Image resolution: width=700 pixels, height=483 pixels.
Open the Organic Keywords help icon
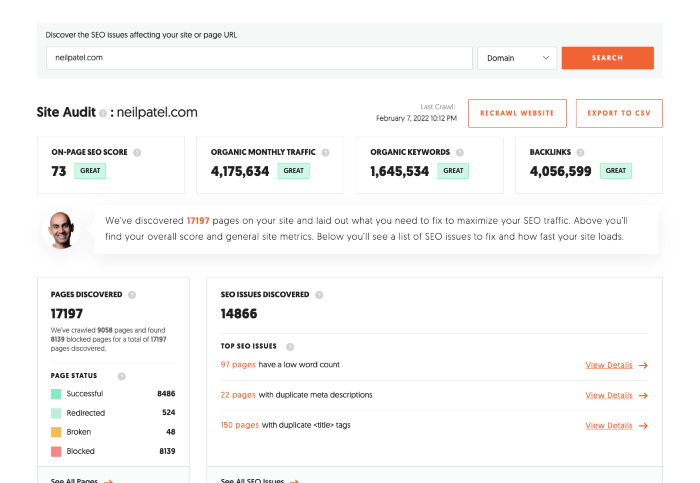[x=459, y=153]
